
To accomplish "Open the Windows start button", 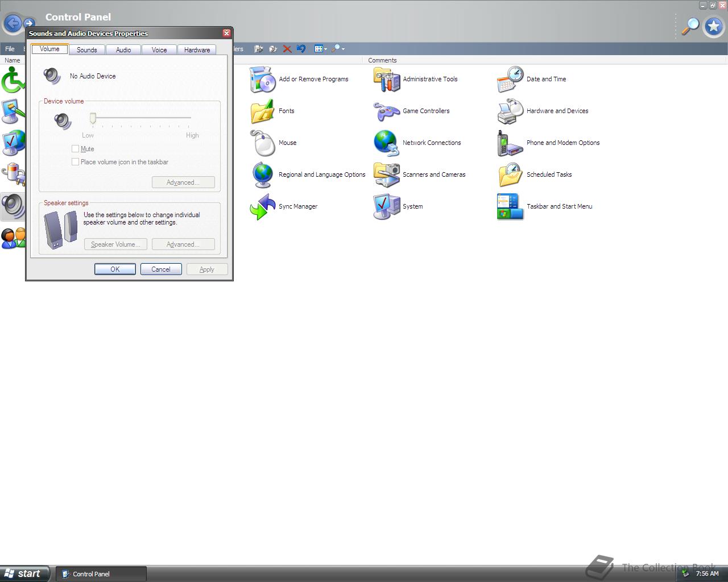I will pyautogui.click(x=25, y=573).
